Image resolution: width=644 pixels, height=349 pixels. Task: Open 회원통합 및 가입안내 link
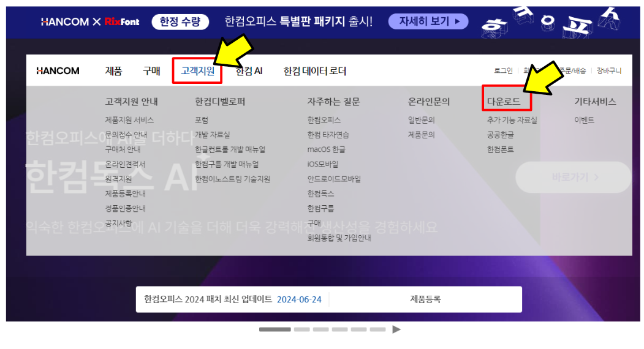(x=339, y=238)
